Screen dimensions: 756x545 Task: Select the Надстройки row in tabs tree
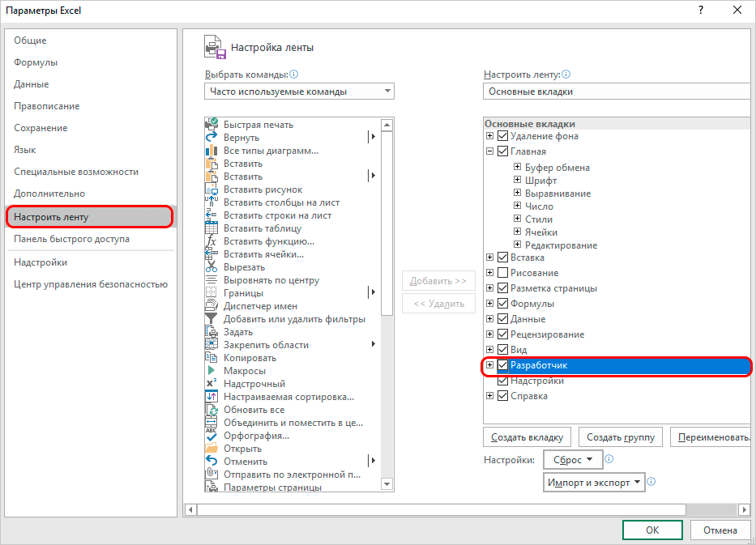(537, 381)
